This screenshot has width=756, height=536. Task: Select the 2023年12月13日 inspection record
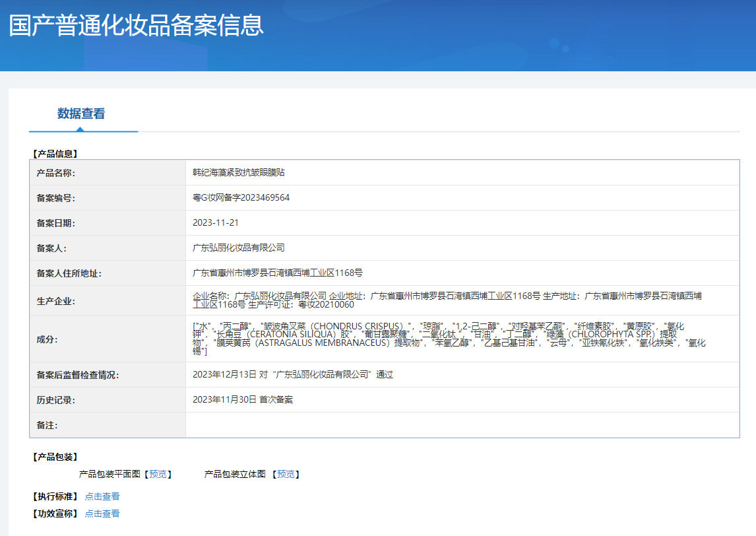click(x=293, y=375)
